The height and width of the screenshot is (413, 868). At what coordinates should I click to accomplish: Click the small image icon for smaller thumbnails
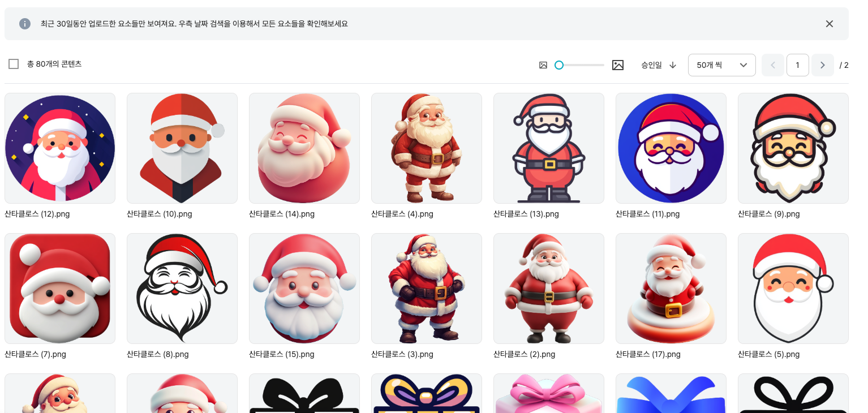543,65
